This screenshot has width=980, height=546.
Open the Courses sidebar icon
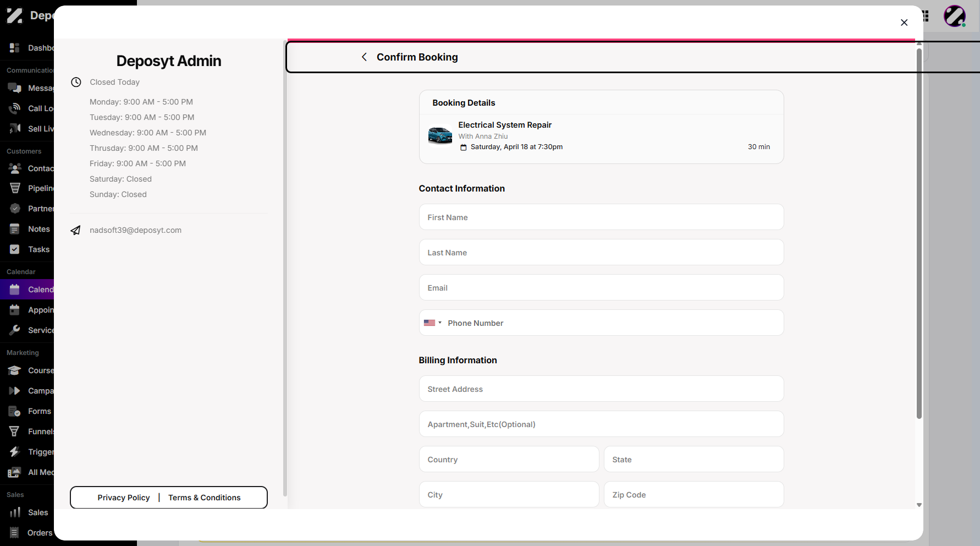tap(15, 370)
